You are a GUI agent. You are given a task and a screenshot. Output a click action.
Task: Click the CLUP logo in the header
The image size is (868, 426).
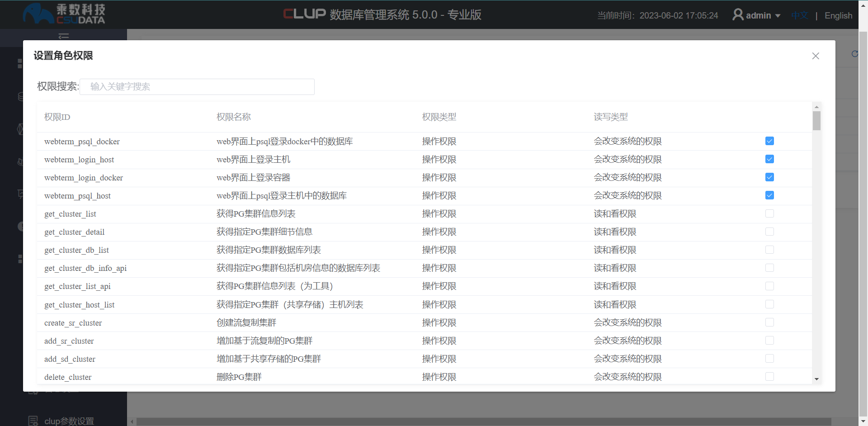click(x=304, y=14)
